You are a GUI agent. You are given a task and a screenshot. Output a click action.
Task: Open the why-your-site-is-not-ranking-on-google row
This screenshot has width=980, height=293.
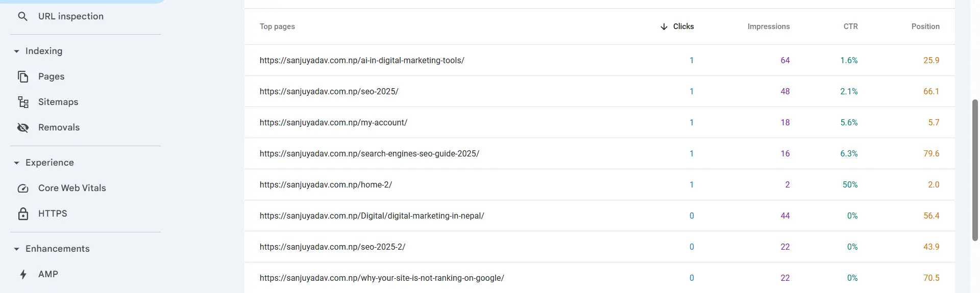382,278
